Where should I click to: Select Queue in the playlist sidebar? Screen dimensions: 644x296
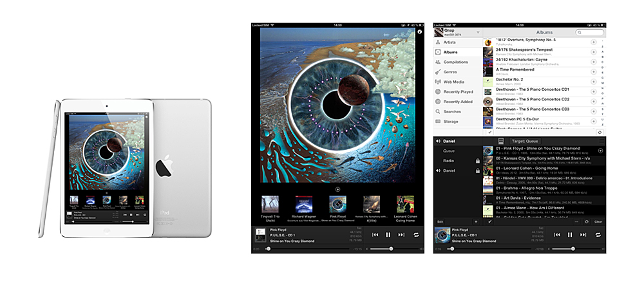[457, 151]
